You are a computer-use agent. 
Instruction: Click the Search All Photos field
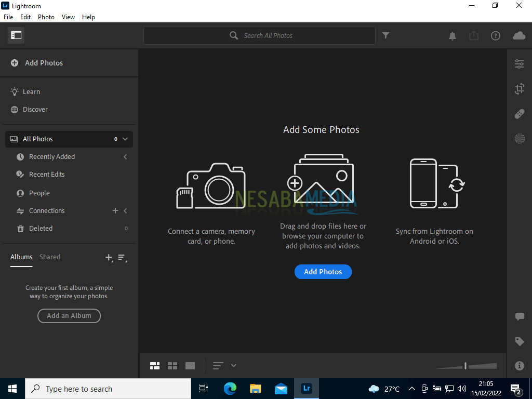[x=268, y=35]
